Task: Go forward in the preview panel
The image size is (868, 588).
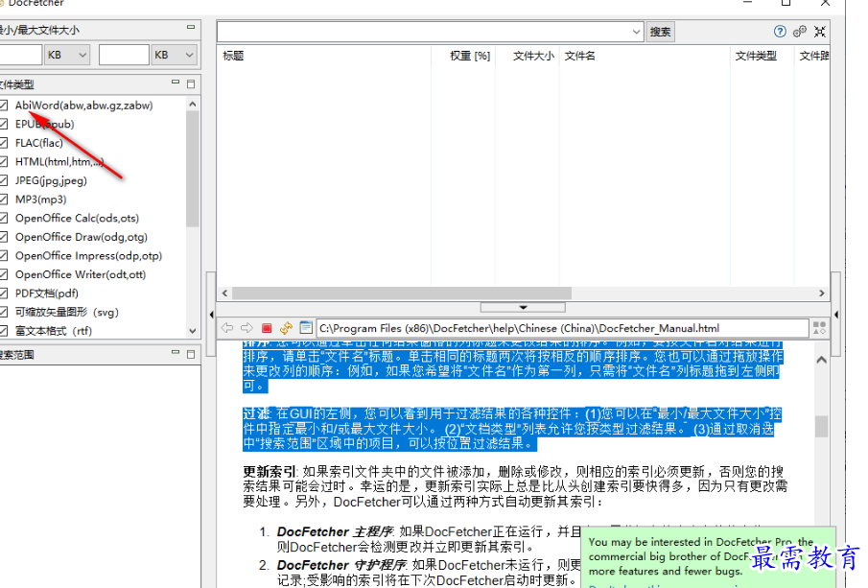Action: tap(246, 328)
